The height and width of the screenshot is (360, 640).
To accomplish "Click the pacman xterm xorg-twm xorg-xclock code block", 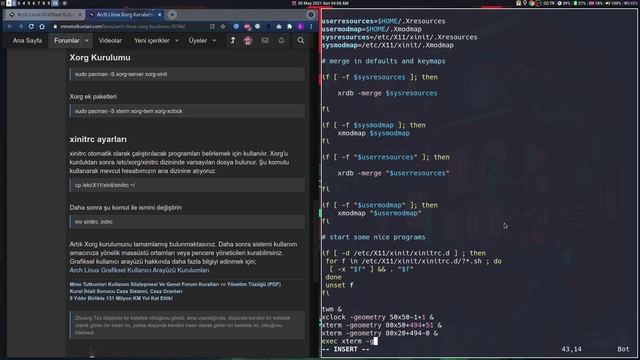I will [187, 111].
